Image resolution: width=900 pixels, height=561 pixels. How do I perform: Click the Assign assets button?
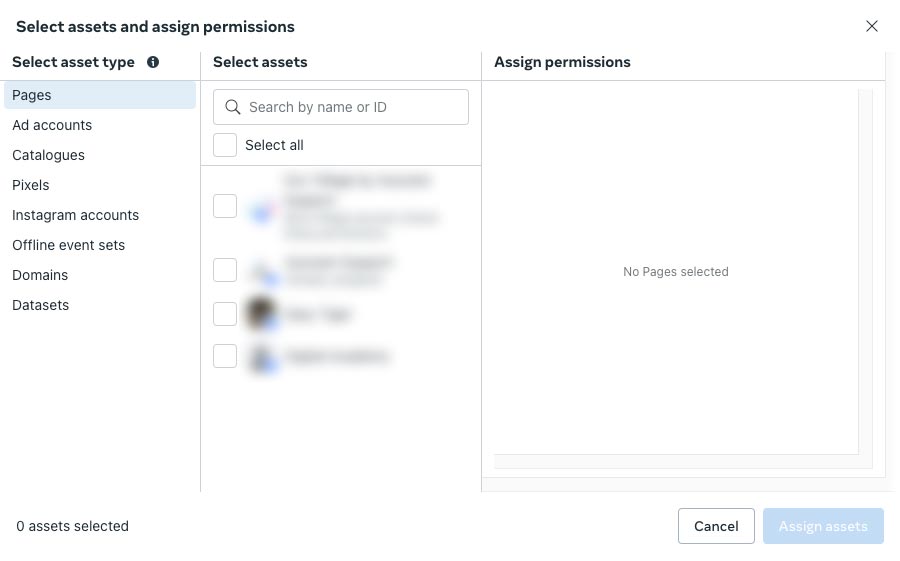(823, 526)
